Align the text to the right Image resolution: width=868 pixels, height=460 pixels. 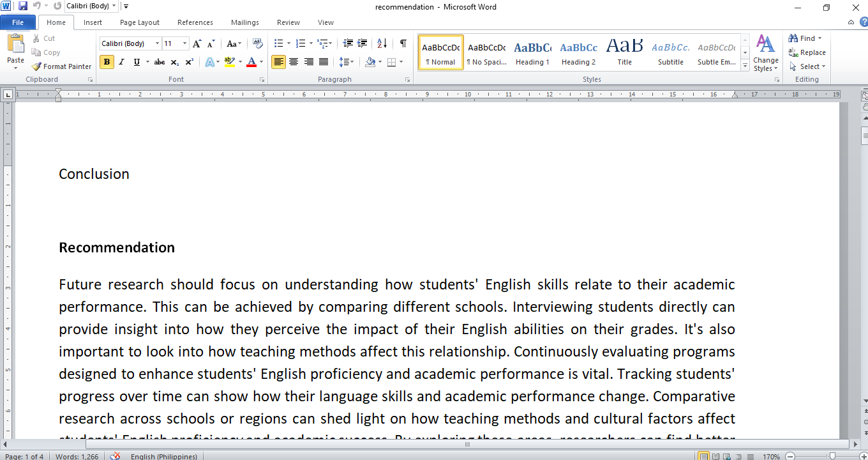309,62
